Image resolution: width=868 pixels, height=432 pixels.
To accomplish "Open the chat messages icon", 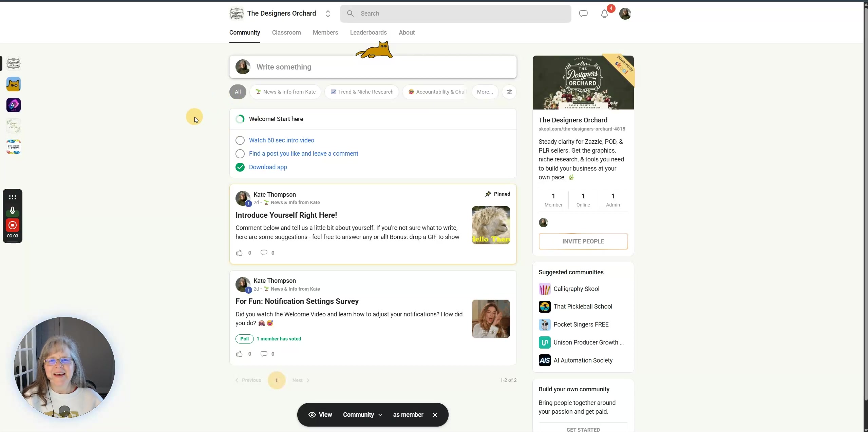I will pos(583,14).
